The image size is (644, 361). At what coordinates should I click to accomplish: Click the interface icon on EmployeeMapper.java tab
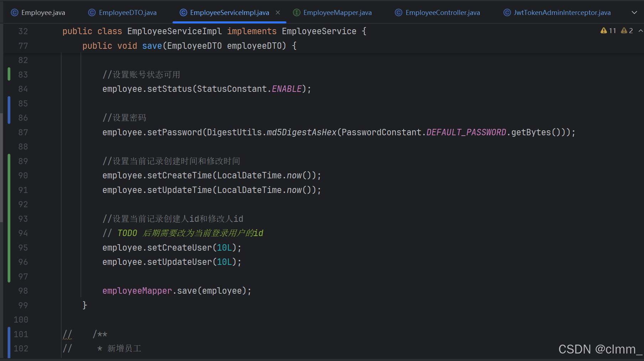pyautogui.click(x=296, y=12)
